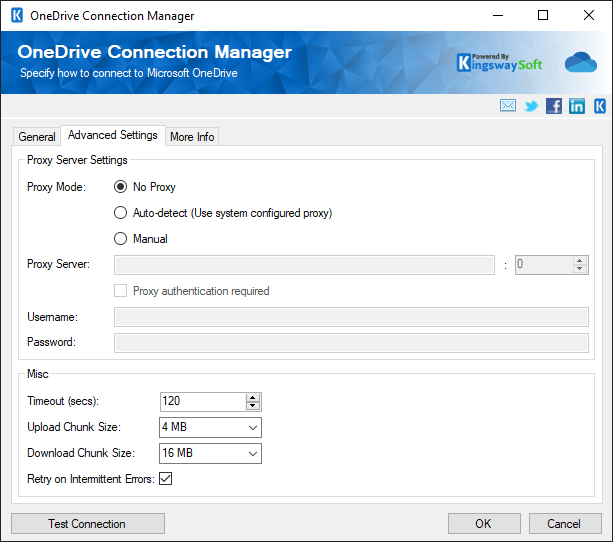The image size is (613, 542).
Task: Click the OneDrive cloud icon in the banner
Action: [x=581, y=62]
